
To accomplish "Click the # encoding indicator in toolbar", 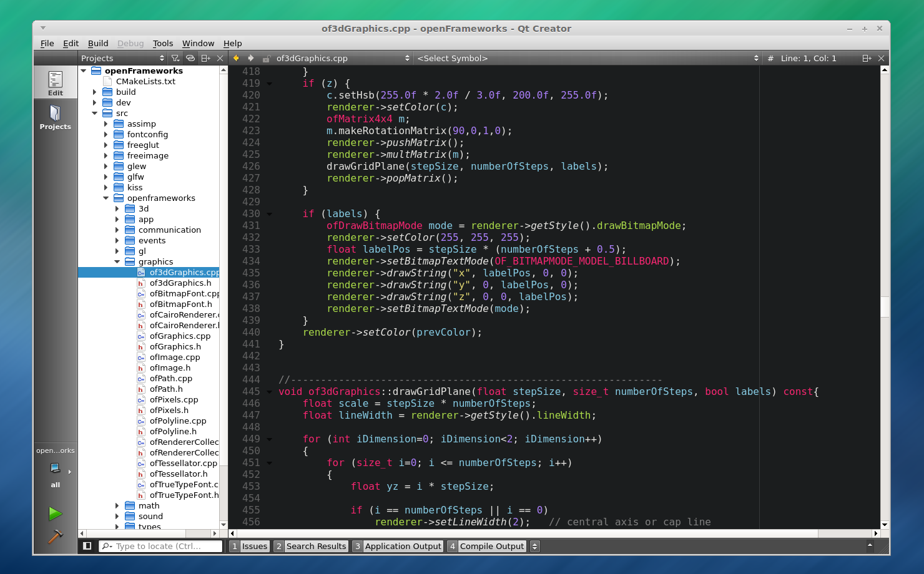I will click(770, 58).
